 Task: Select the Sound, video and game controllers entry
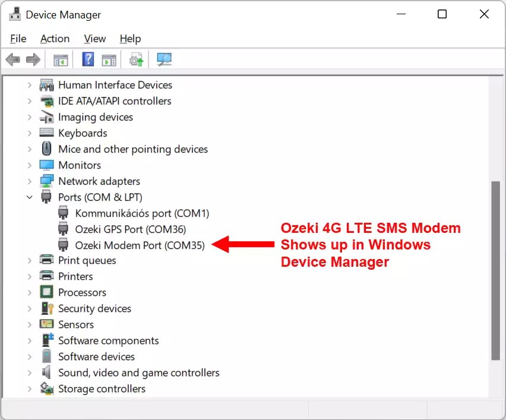coord(138,372)
